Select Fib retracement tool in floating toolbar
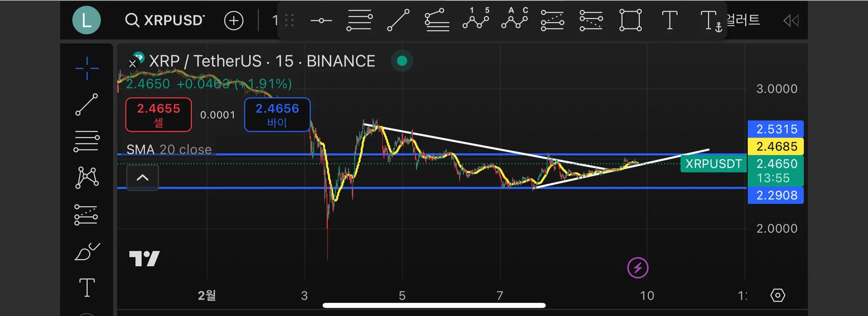This screenshot has height=316, width=868. 359,20
